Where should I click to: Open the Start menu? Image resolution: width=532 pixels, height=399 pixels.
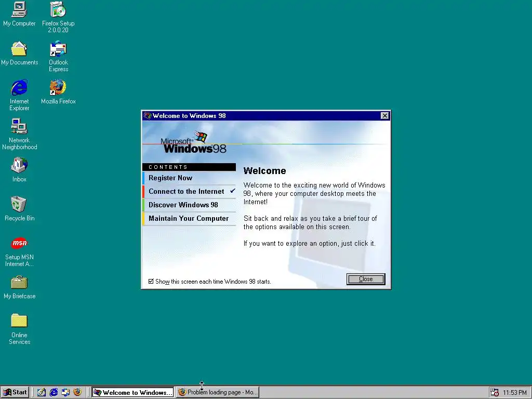click(15, 392)
